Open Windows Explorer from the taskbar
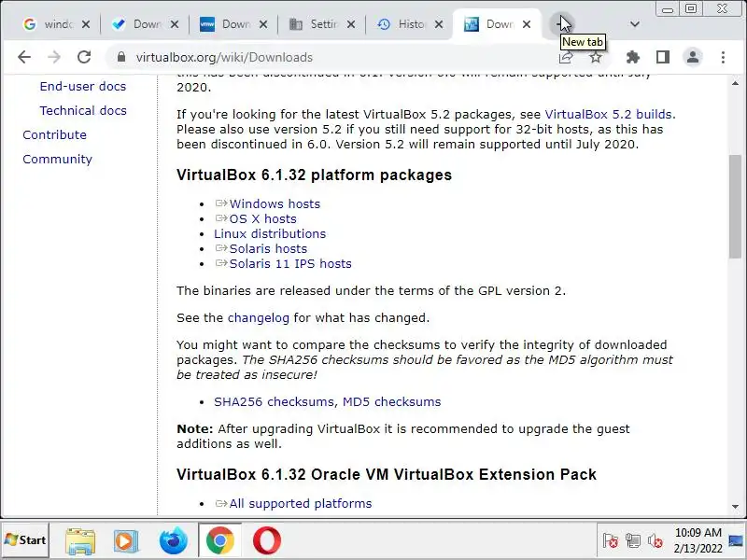This screenshot has height=560, width=747. [x=80, y=541]
